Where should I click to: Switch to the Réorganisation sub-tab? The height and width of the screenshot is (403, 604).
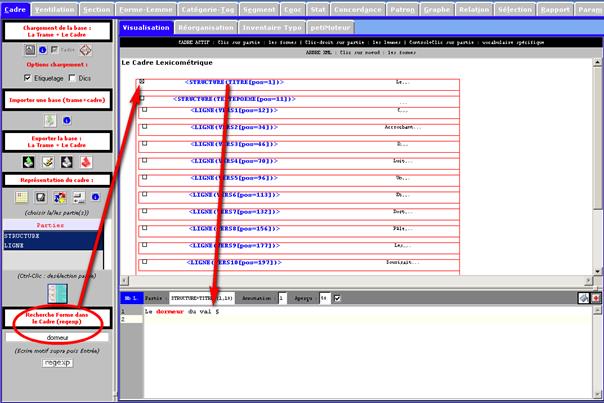pyautogui.click(x=206, y=28)
